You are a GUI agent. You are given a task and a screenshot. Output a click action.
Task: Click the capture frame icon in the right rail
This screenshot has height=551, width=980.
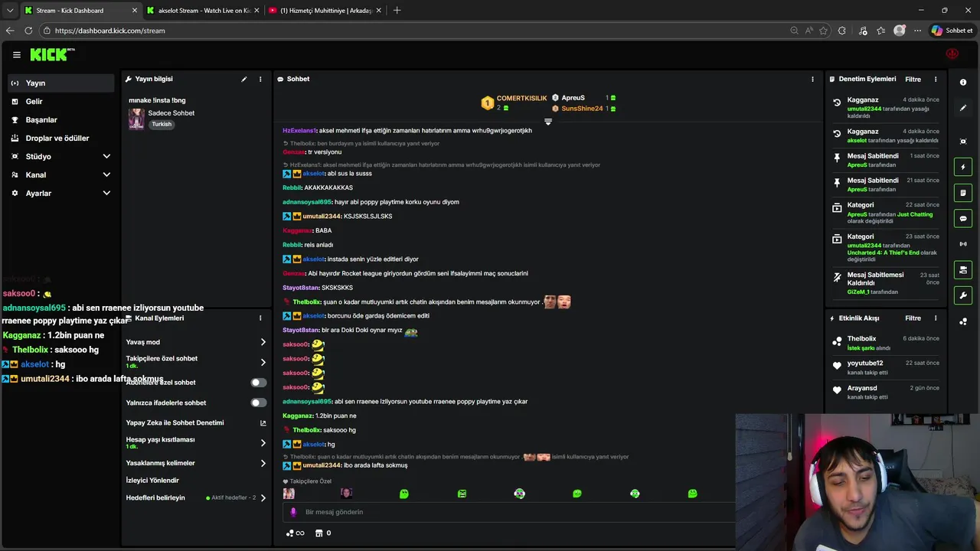point(963,142)
